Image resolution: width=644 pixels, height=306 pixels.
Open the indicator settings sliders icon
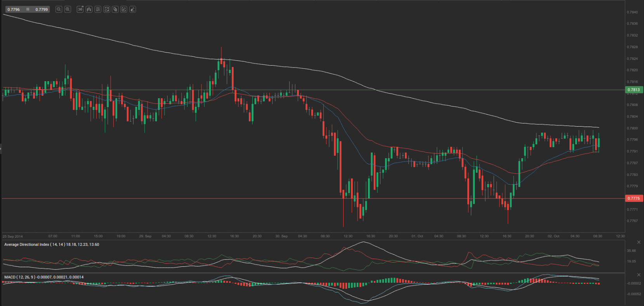coord(98,9)
